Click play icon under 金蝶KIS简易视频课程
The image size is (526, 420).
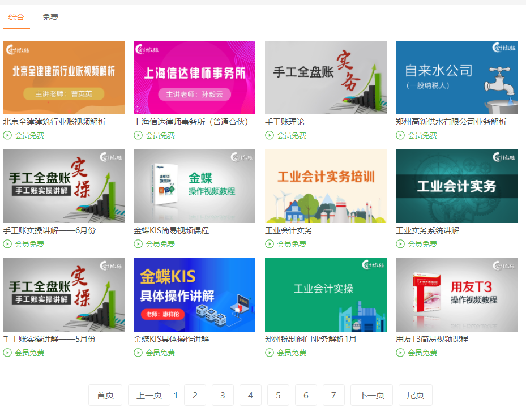[138, 244]
